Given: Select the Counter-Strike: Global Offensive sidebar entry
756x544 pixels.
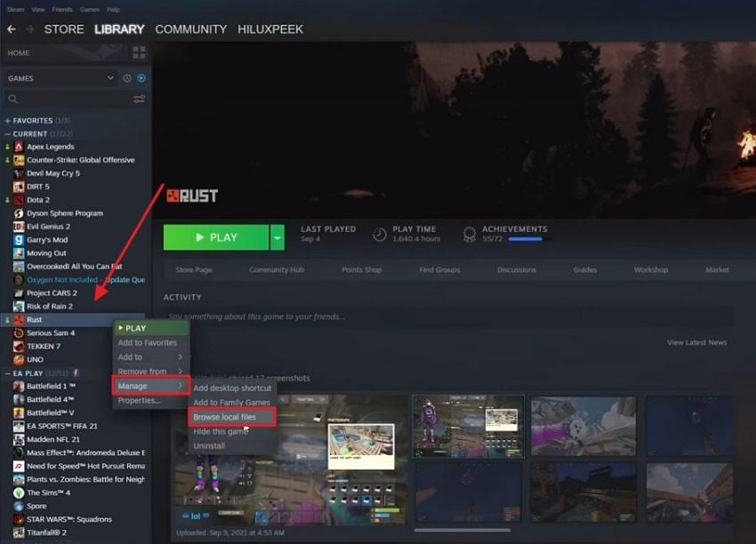Looking at the screenshot, I should (x=76, y=159).
